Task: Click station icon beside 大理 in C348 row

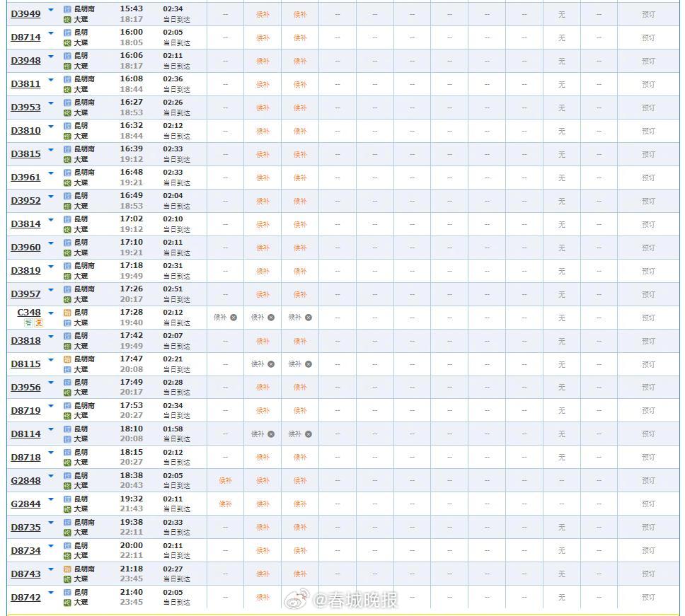Action: pyautogui.click(x=67, y=323)
